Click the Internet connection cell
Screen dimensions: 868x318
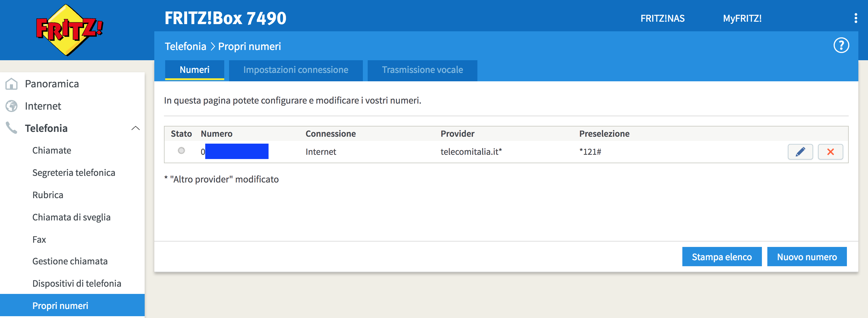(321, 152)
